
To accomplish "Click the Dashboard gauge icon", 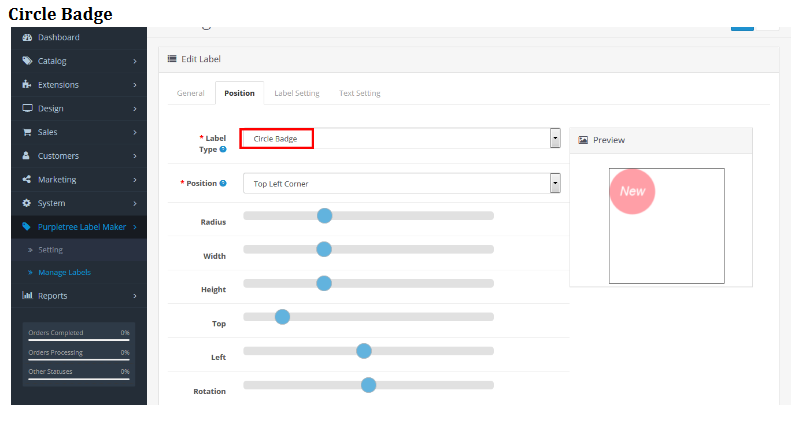I will pos(27,38).
